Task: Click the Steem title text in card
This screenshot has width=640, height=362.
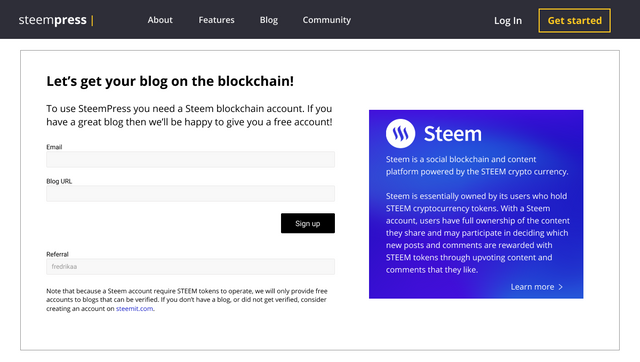Action: [453, 134]
